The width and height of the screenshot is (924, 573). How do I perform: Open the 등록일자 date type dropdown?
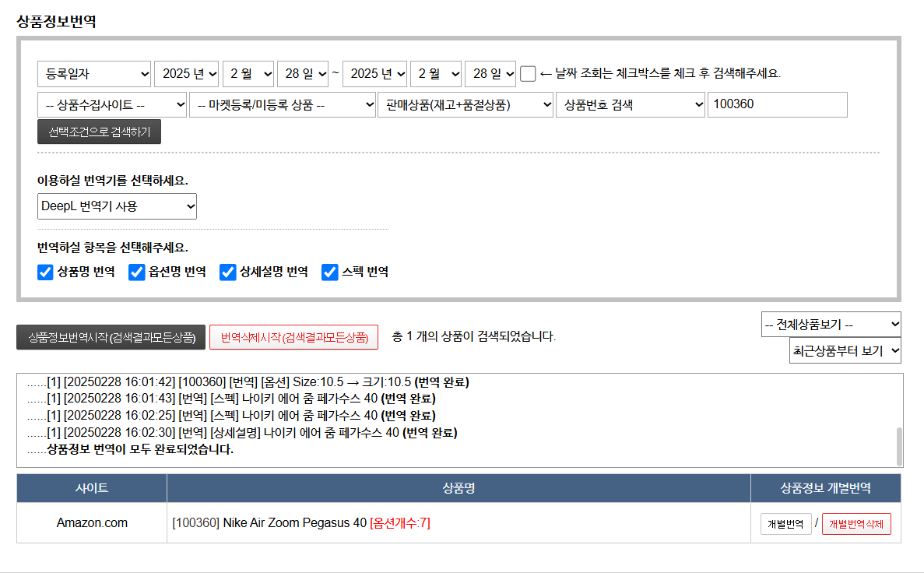(94, 74)
